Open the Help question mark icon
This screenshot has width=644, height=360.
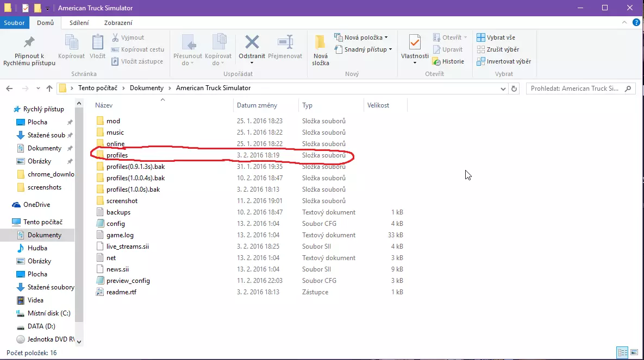point(636,23)
